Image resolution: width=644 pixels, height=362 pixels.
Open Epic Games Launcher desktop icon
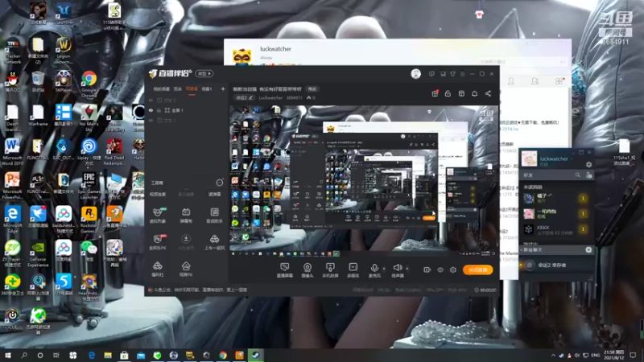pyautogui.click(x=89, y=186)
